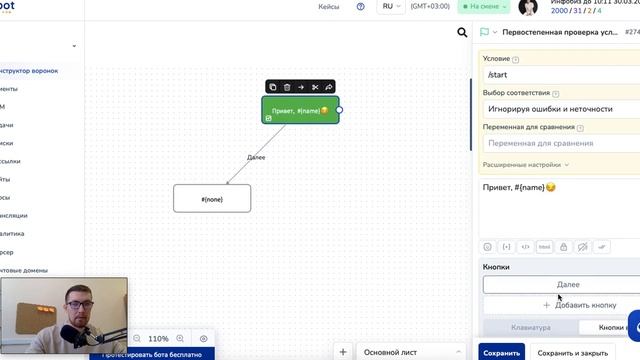Click the arrow icon in the block toolbar
Image resolution: width=640 pixels, height=360 pixels.
click(x=301, y=87)
